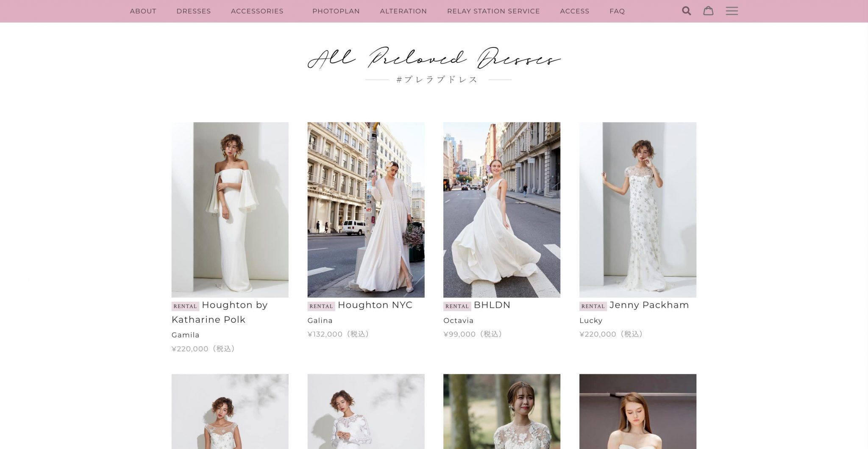This screenshot has height=449, width=868.
Task: Open RELAY STATION SERVICE page
Action: 493,11
